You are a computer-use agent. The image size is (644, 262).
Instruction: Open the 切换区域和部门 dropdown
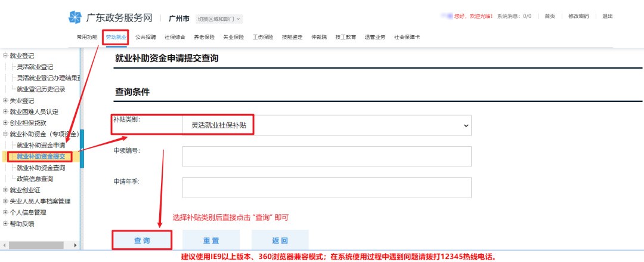click(x=219, y=19)
